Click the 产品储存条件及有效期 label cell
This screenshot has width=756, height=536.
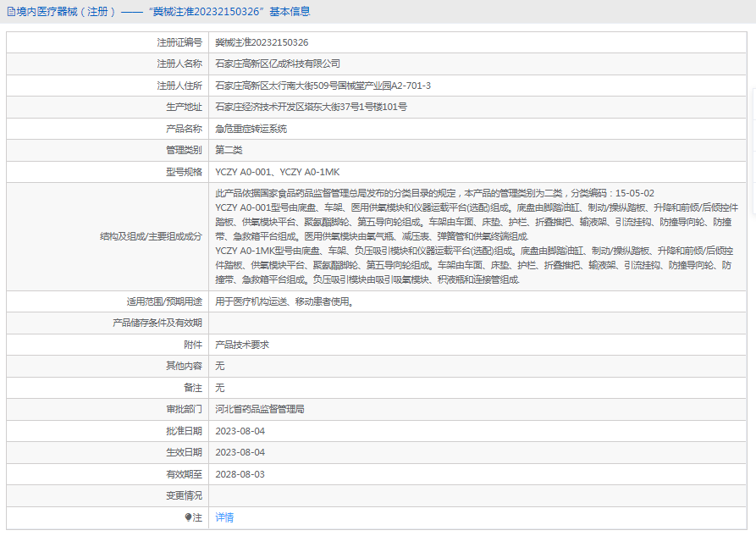pos(108,323)
